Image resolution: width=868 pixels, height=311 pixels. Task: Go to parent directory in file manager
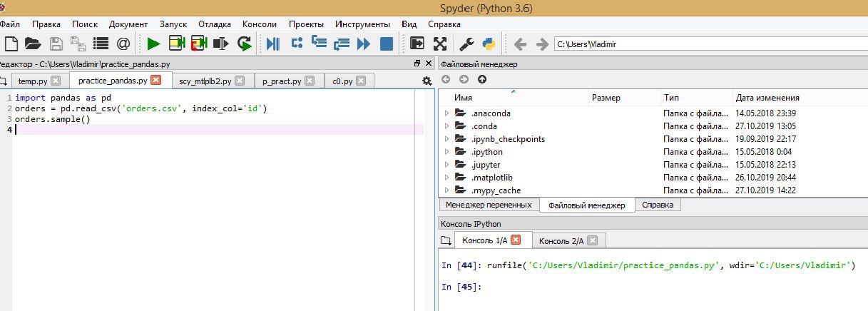click(x=482, y=79)
